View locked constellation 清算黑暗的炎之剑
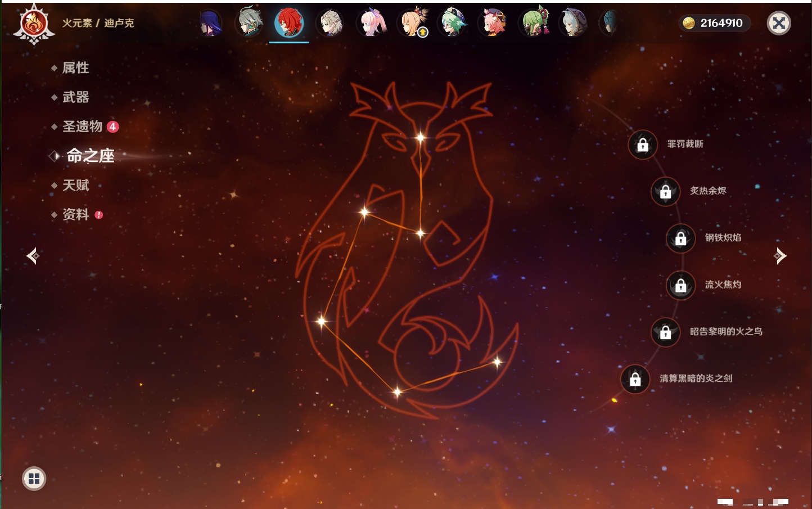This screenshot has height=509, width=812. point(635,379)
